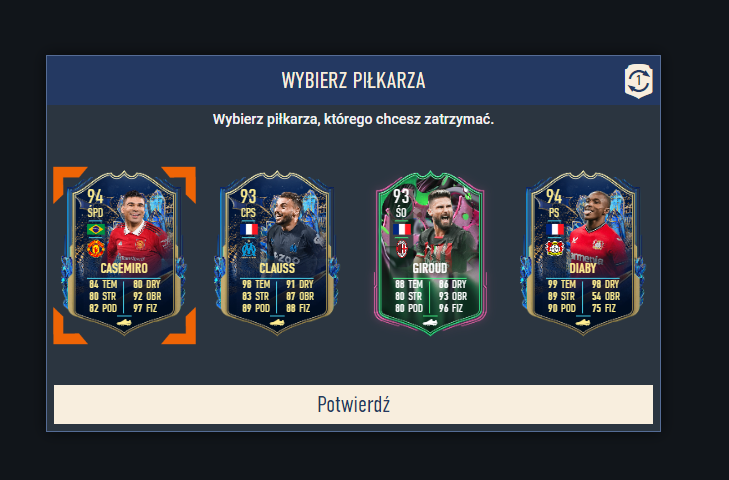Click the reroll pick icon in header

coord(638,81)
